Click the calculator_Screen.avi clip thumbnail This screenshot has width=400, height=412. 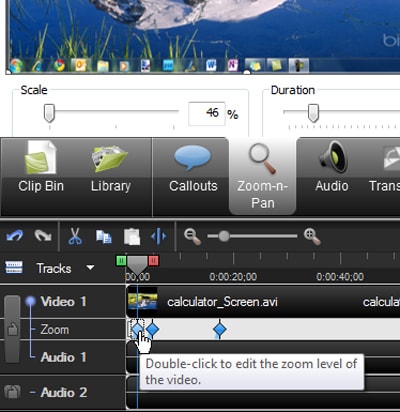pyautogui.click(x=143, y=302)
